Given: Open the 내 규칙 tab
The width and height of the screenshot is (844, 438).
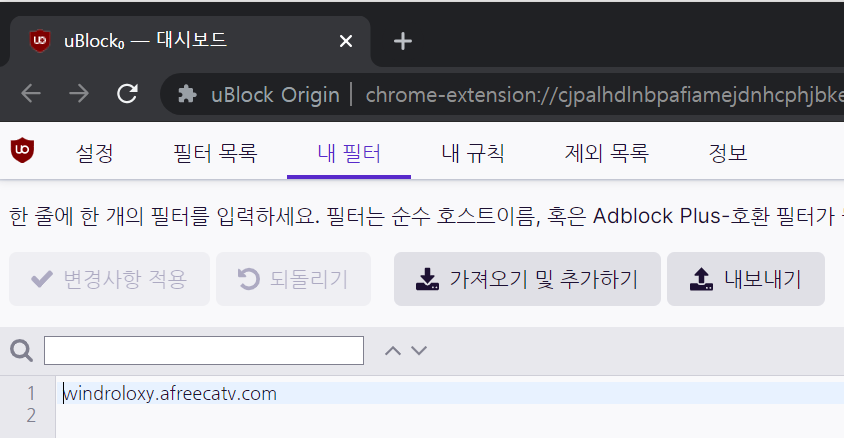Looking at the screenshot, I should click(473, 153).
